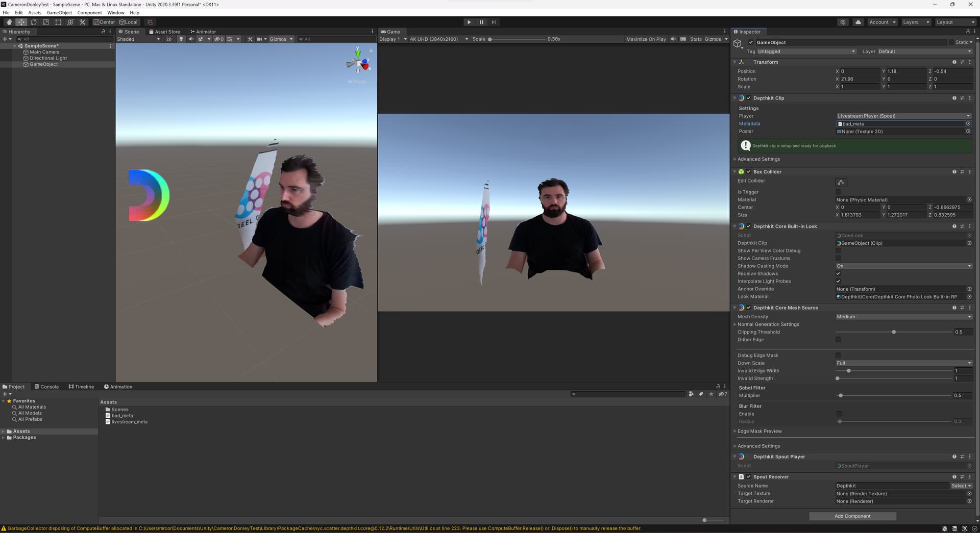Click the Step forward button
The width and height of the screenshot is (980, 533).
tap(494, 22)
